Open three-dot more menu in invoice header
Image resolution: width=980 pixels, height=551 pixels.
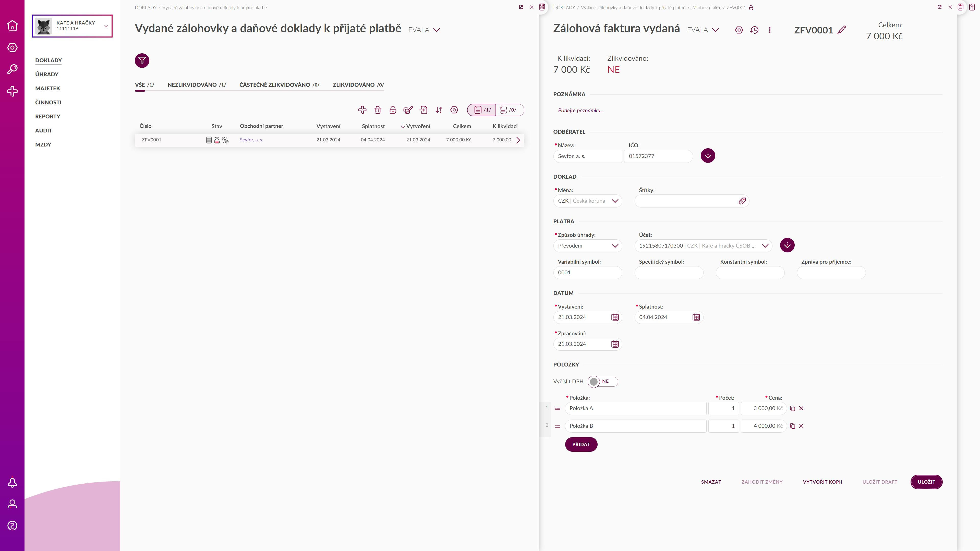point(770,30)
